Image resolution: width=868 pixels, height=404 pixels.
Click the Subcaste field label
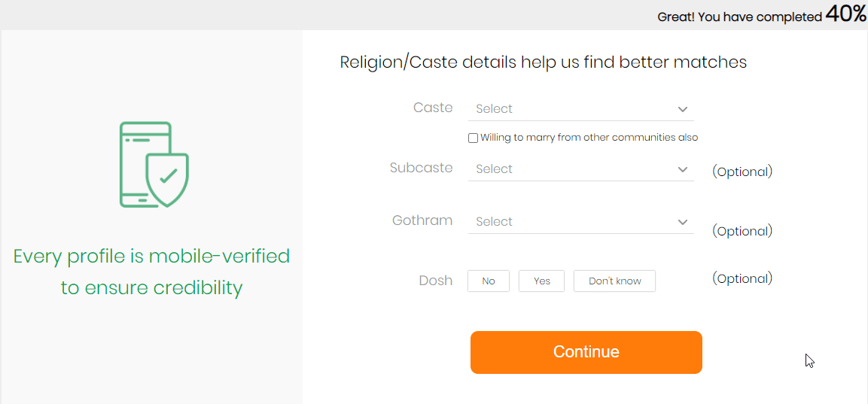422,168
